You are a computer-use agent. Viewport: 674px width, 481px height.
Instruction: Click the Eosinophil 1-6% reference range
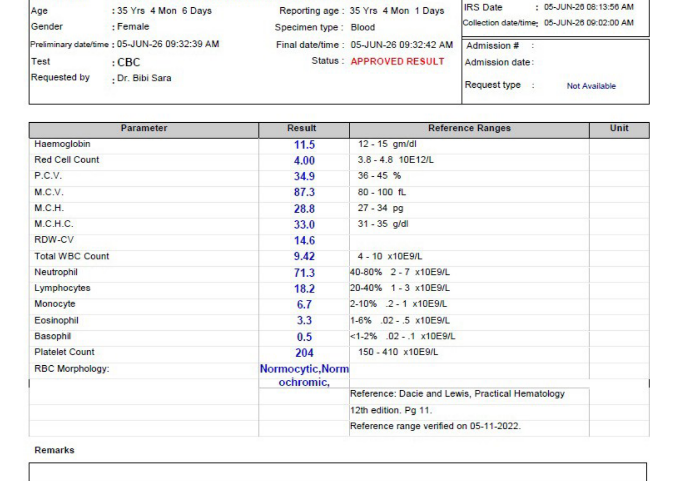400,320
